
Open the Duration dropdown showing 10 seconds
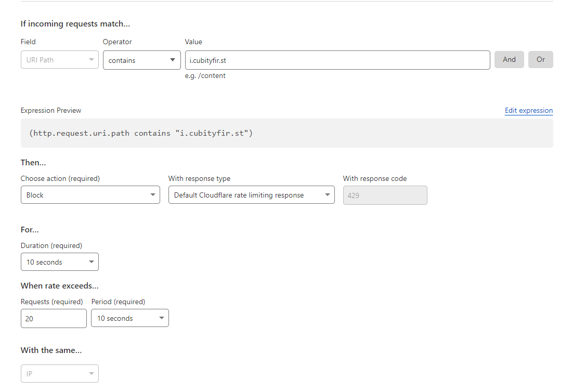59,262
